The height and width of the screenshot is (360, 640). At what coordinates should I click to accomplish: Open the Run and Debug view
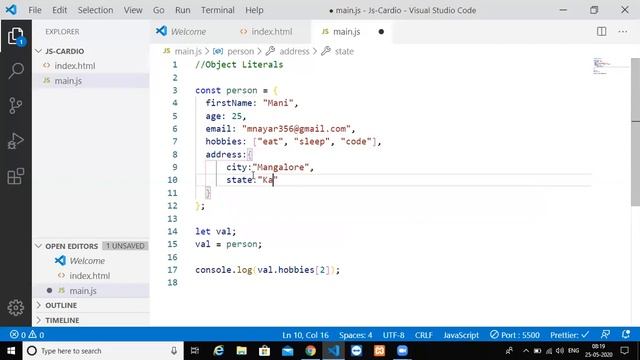click(16, 141)
